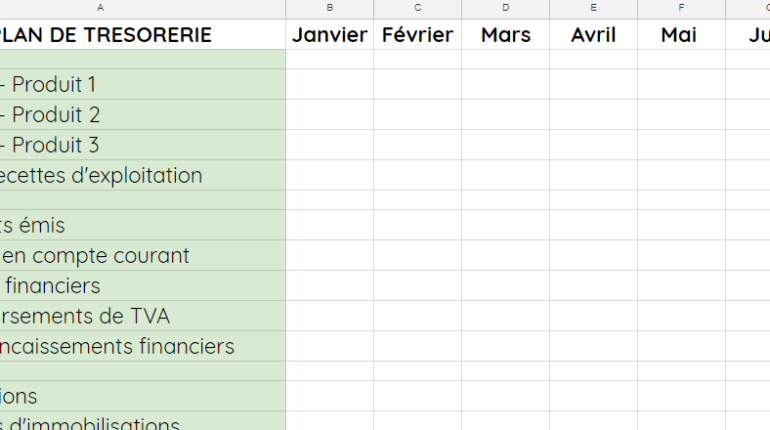The image size is (770, 430).
Task: Click the Février header cell
Action: [x=417, y=34]
